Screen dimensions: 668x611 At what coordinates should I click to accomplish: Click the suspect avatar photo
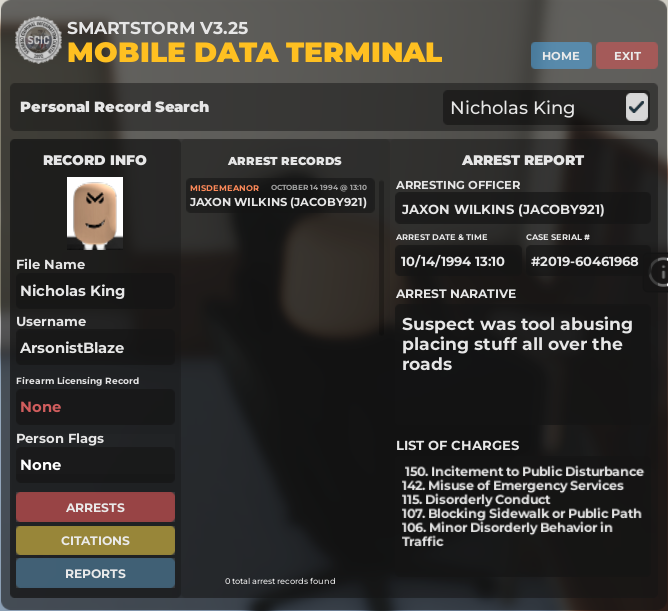pos(95,213)
